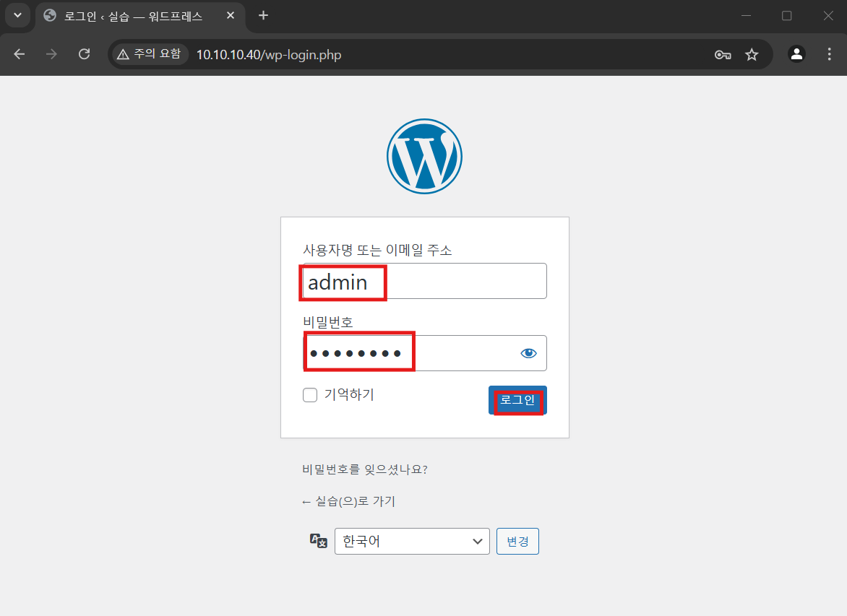This screenshot has height=616, width=847.
Task: Bookmark this page with the star icon
Action: tap(752, 55)
